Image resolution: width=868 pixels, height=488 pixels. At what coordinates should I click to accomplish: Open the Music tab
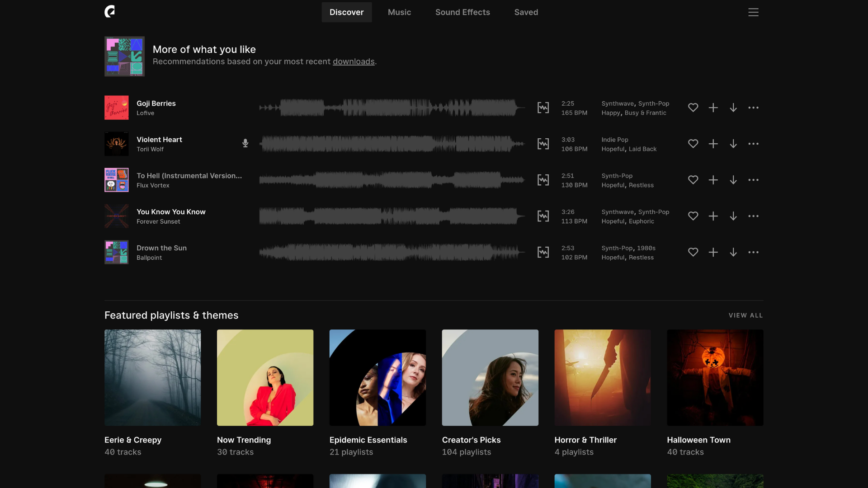pos(399,12)
